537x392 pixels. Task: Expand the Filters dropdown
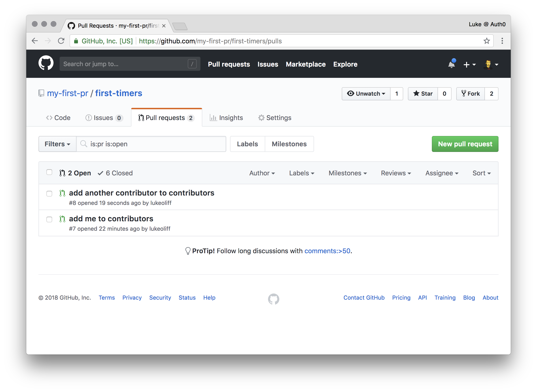pyautogui.click(x=57, y=144)
